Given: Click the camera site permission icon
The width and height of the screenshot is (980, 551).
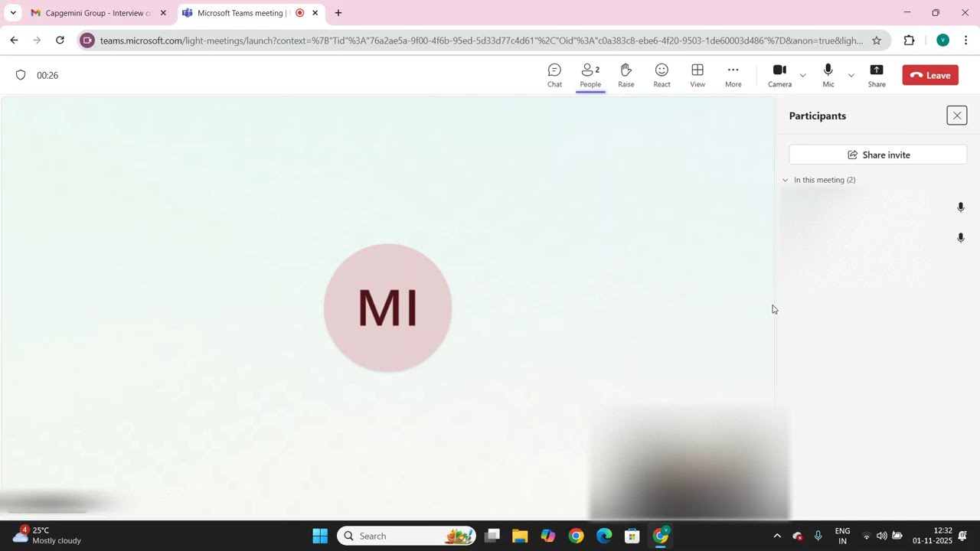Looking at the screenshot, I should 87,41.
